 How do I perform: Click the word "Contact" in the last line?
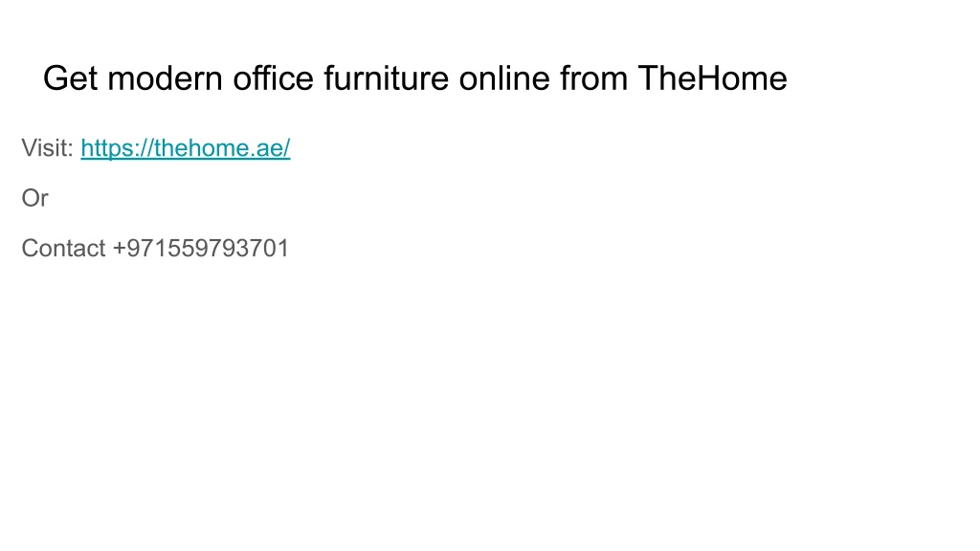coord(64,249)
